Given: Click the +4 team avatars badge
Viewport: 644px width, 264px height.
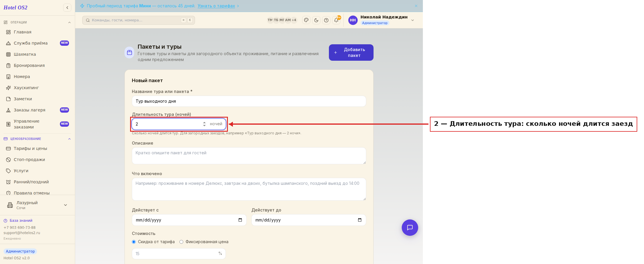Looking at the screenshot, I should (294, 20).
